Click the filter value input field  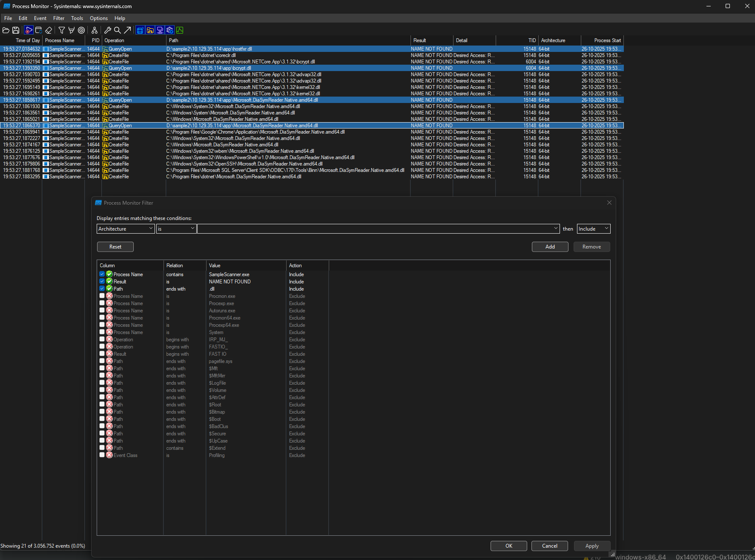click(375, 229)
